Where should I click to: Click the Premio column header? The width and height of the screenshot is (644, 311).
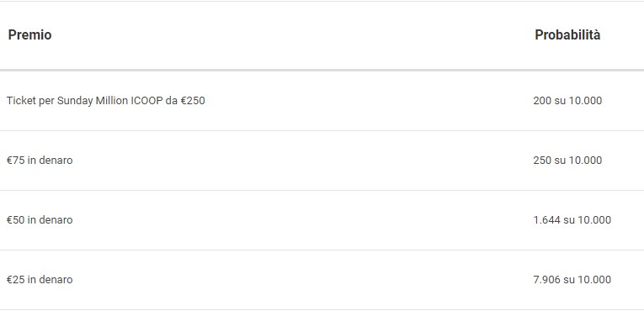pos(29,34)
